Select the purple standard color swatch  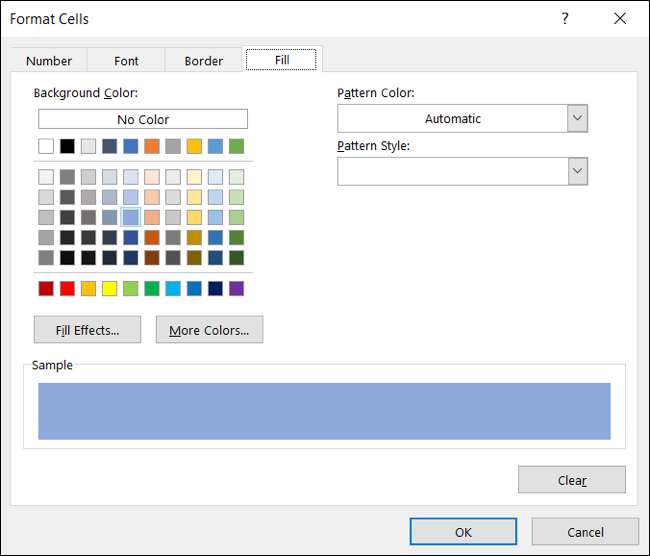coord(236,288)
